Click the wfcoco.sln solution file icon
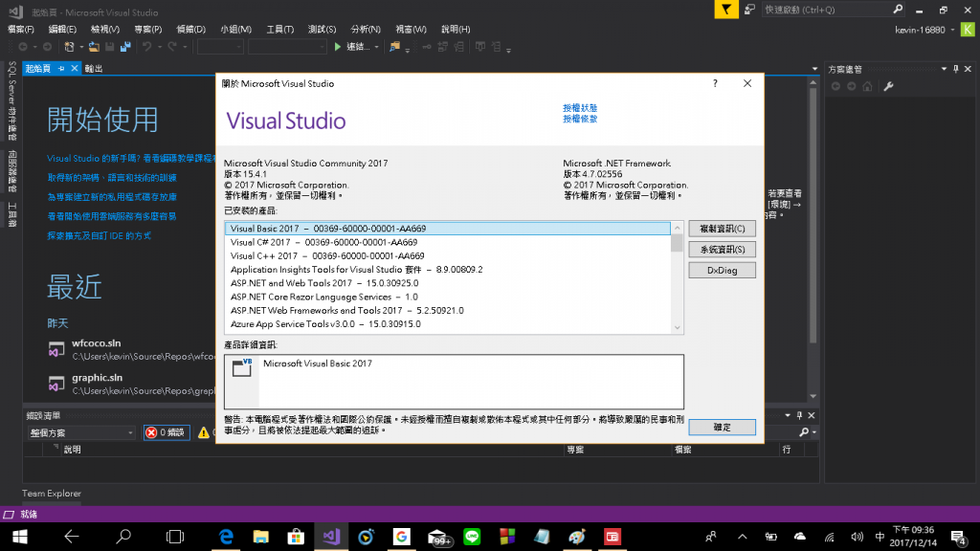Viewport: 980px width, 551px height. click(56, 349)
